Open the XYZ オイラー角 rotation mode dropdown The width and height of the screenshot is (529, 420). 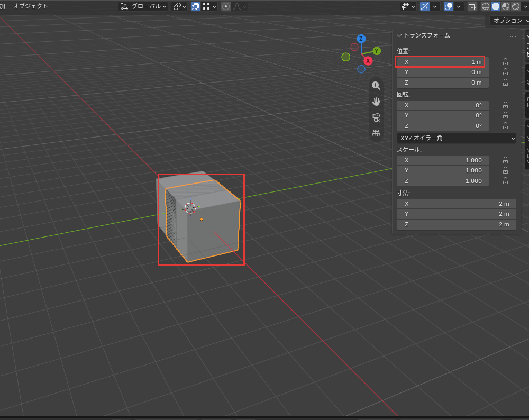coord(456,138)
